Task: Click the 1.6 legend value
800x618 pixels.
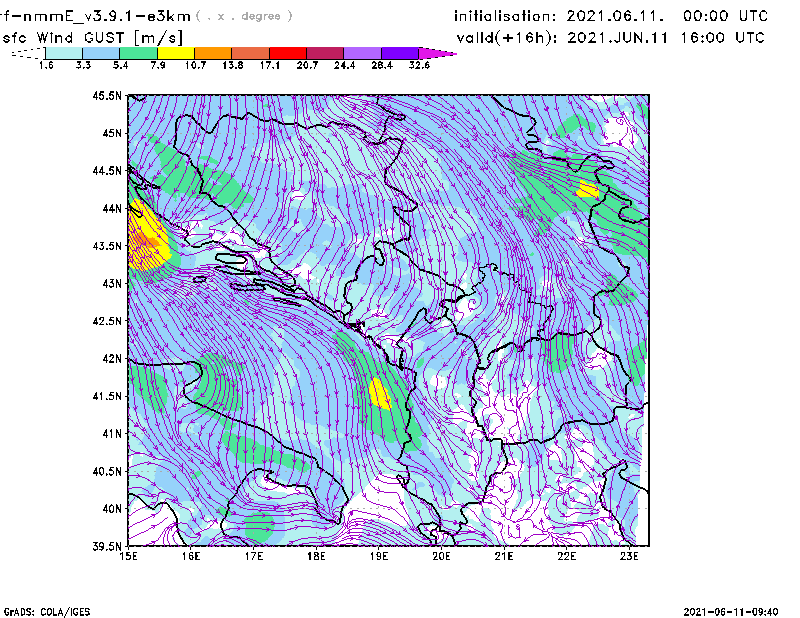Action: [46, 65]
